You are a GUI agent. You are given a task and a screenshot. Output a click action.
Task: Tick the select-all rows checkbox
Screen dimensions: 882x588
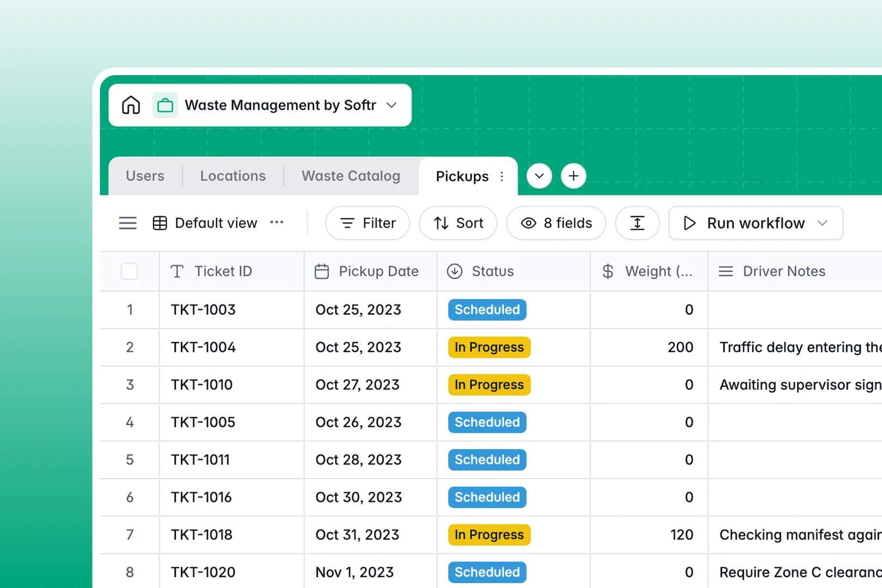pos(129,271)
